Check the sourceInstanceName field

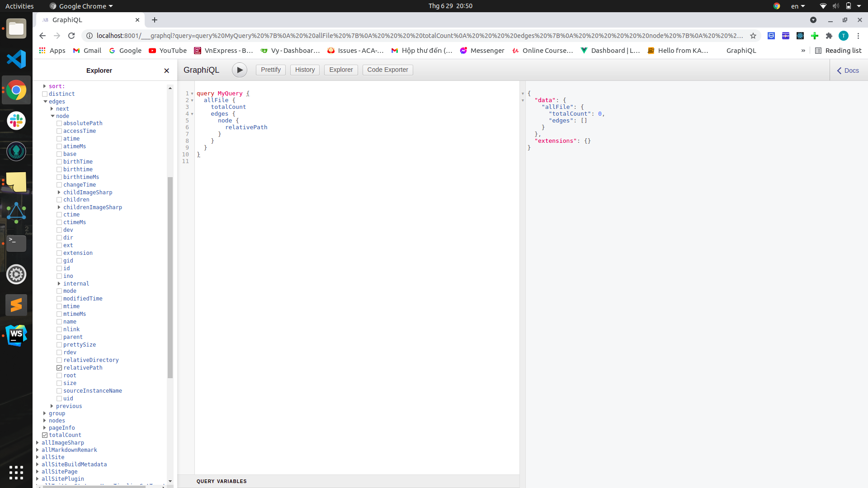[x=59, y=391]
